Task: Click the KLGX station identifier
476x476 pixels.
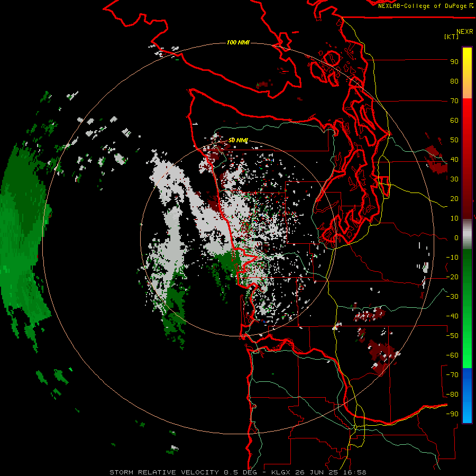Action: tap(281, 472)
